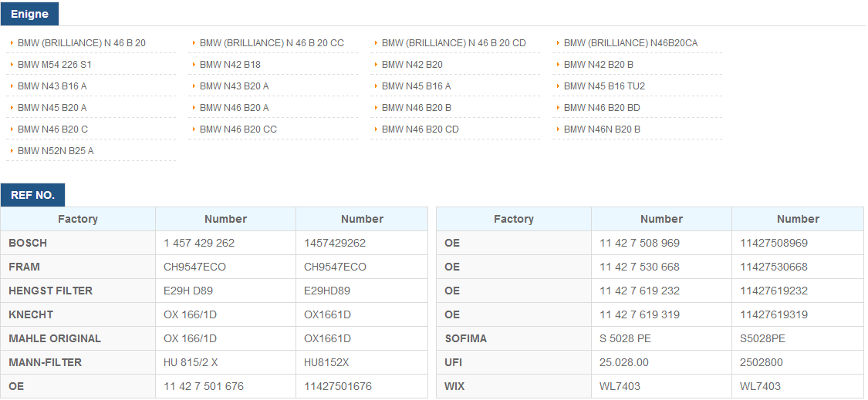Click compact OE number 11427501676
This screenshot has width=868, height=400.
tap(338, 386)
